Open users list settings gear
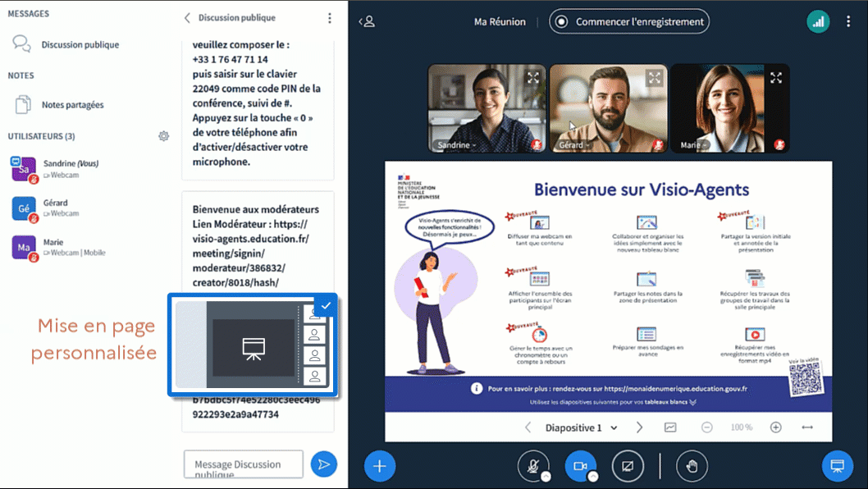The image size is (868, 489). click(163, 136)
